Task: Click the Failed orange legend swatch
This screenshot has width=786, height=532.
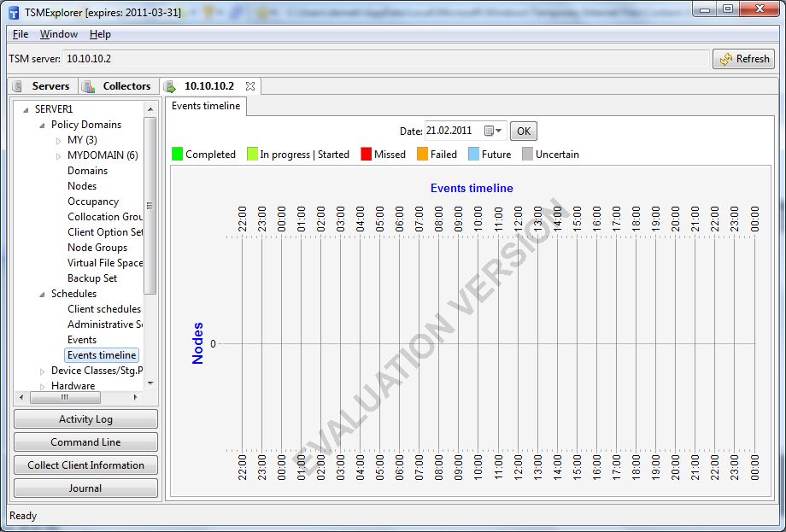Action: pos(423,155)
